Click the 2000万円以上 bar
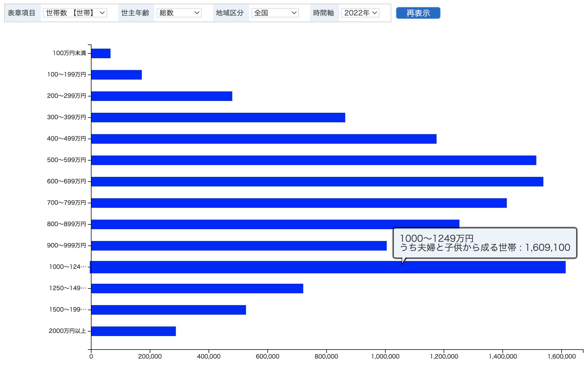 (133, 331)
